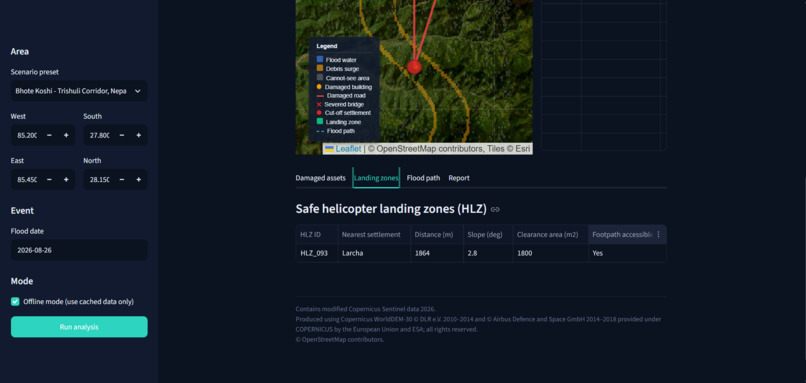The width and height of the screenshot is (806, 383).
Task: Decrease the West coordinate value
Action: (49, 135)
